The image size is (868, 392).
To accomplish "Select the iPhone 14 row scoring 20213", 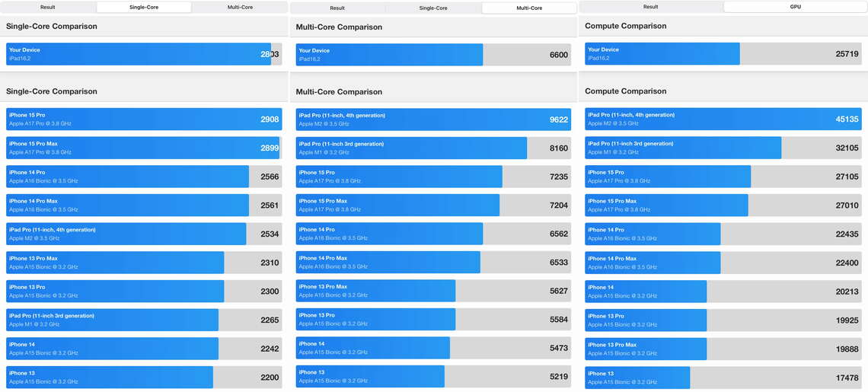I will click(723, 292).
